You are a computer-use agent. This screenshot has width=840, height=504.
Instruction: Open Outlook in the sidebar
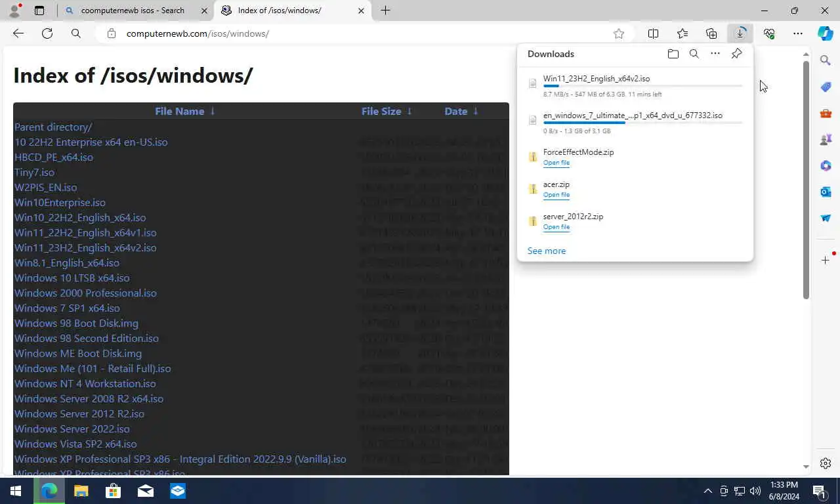click(826, 192)
